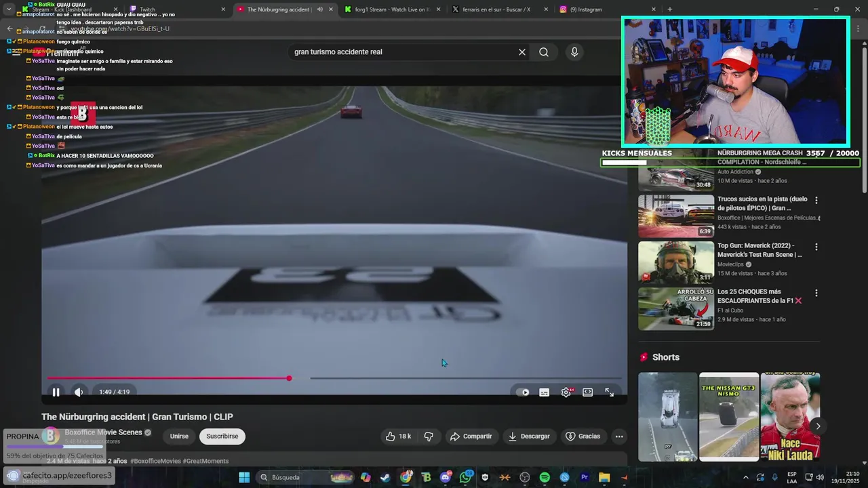Open the Windows Start menu
The height and width of the screenshot is (488, 868).
tap(244, 477)
